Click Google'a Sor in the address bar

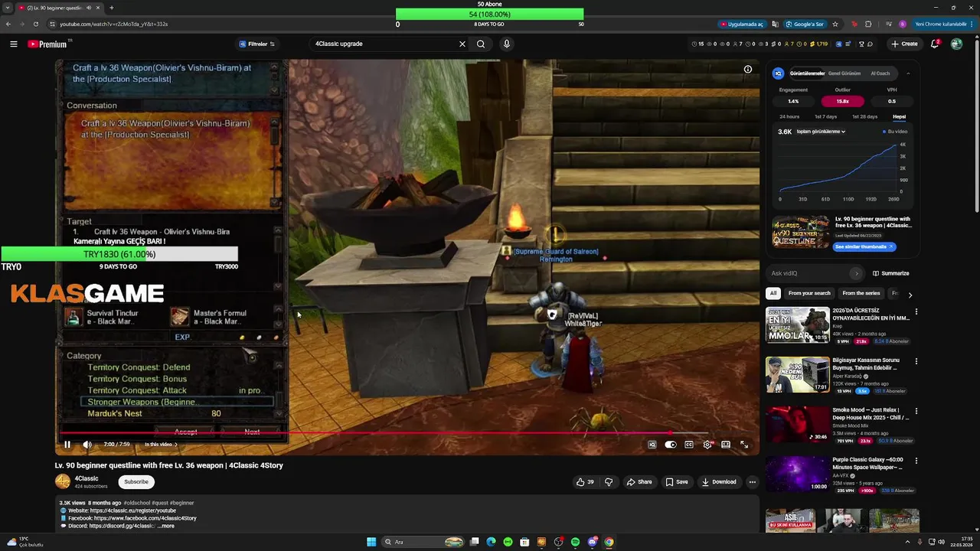(x=805, y=24)
